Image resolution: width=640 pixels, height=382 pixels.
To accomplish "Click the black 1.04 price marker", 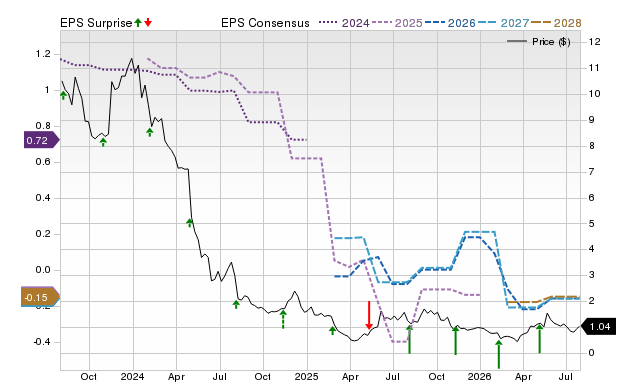I will tap(598, 326).
